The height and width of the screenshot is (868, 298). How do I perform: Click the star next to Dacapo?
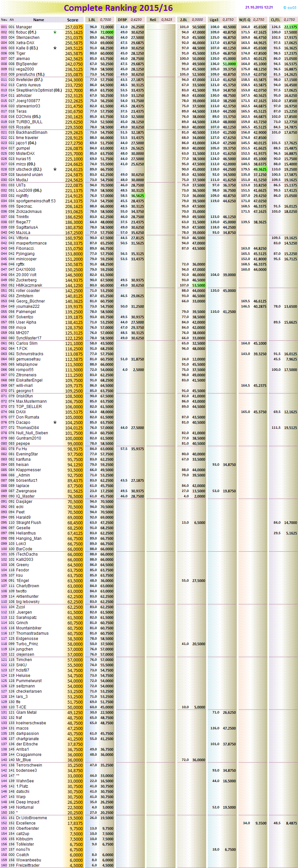click(55, 422)
